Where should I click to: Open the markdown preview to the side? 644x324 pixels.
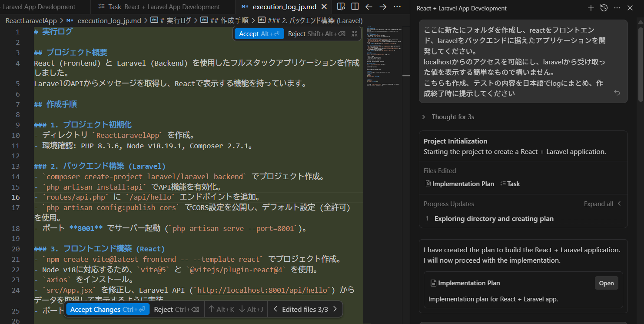click(341, 7)
